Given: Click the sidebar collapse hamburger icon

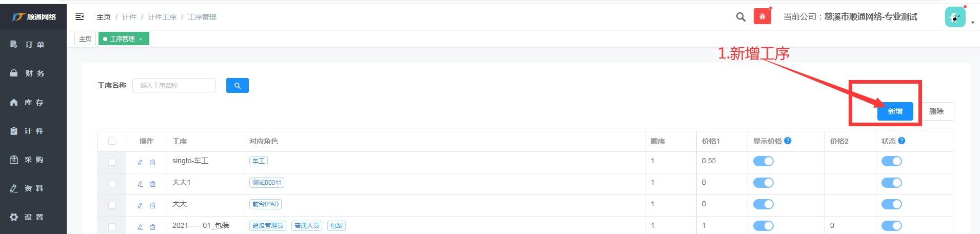Looking at the screenshot, I should pyautogui.click(x=80, y=17).
